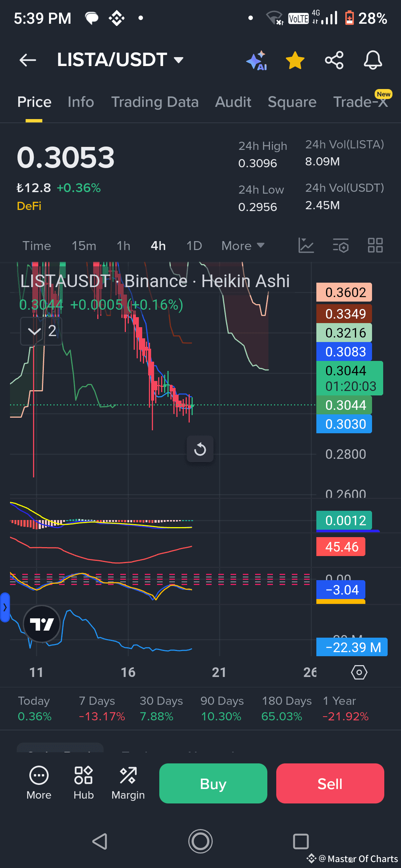The width and height of the screenshot is (401, 868).
Task: Tap the green Buy button
Action: tap(213, 783)
